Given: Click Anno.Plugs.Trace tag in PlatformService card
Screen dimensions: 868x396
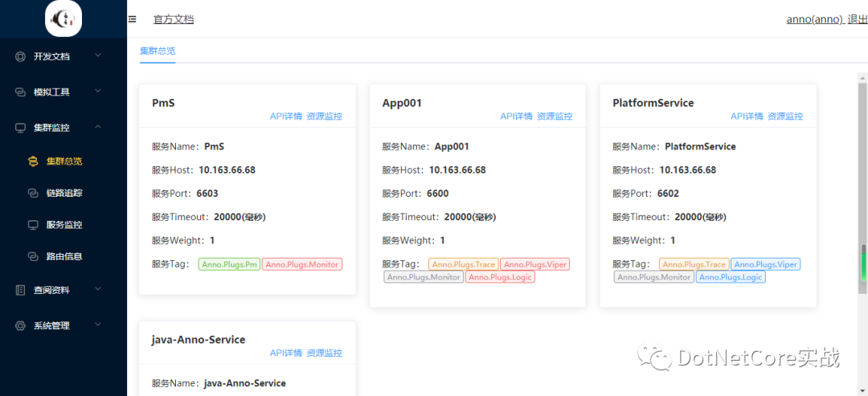Looking at the screenshot, I should click(694, 264).
